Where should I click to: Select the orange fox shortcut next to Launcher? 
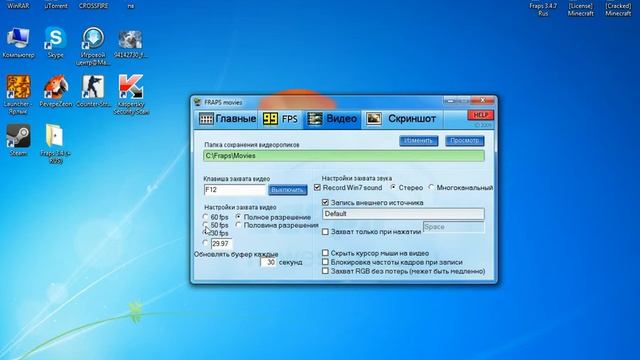[x=56, y=91]
